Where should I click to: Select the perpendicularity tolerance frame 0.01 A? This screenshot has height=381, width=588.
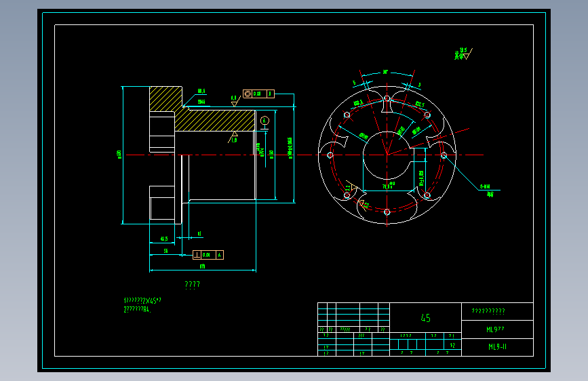coord(208,255)
